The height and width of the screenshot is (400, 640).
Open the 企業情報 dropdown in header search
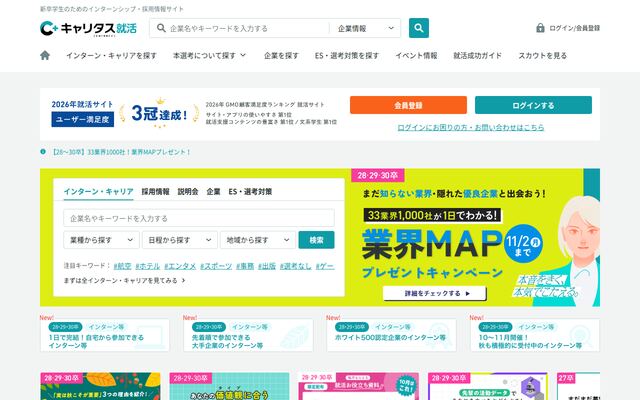coord(366,28)
